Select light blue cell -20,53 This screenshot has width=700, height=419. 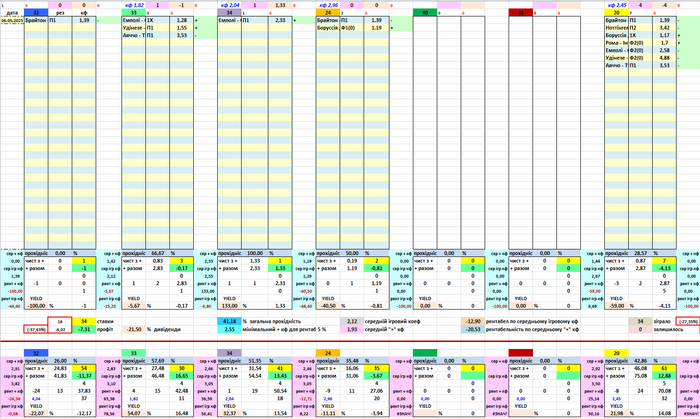(473, 329)
